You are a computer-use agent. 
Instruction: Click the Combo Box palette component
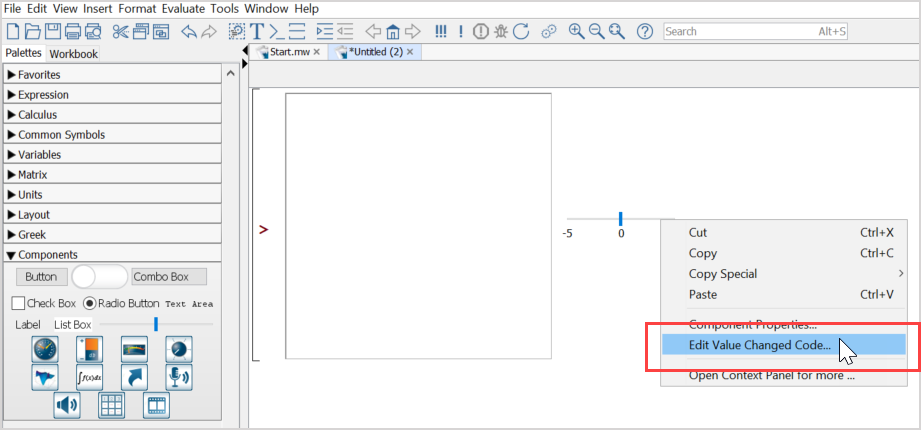coord(169,277)
